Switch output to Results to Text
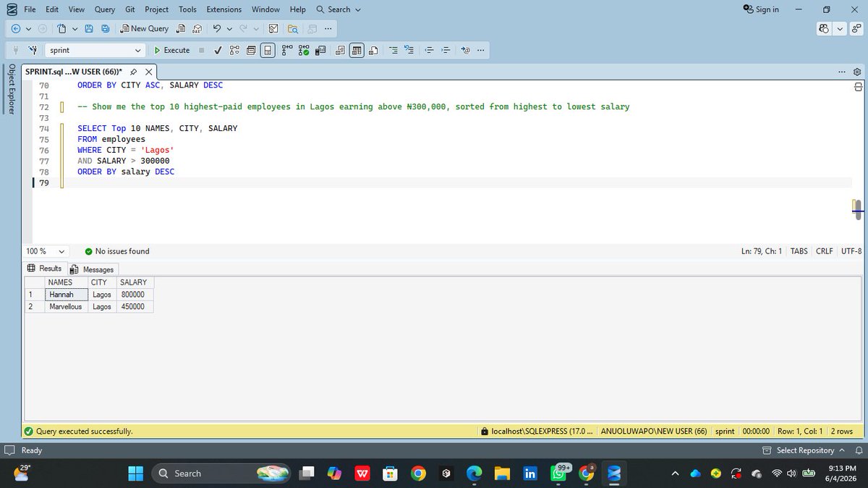The image size is (868, 488). pyautogui.click(x=340, y=51)
